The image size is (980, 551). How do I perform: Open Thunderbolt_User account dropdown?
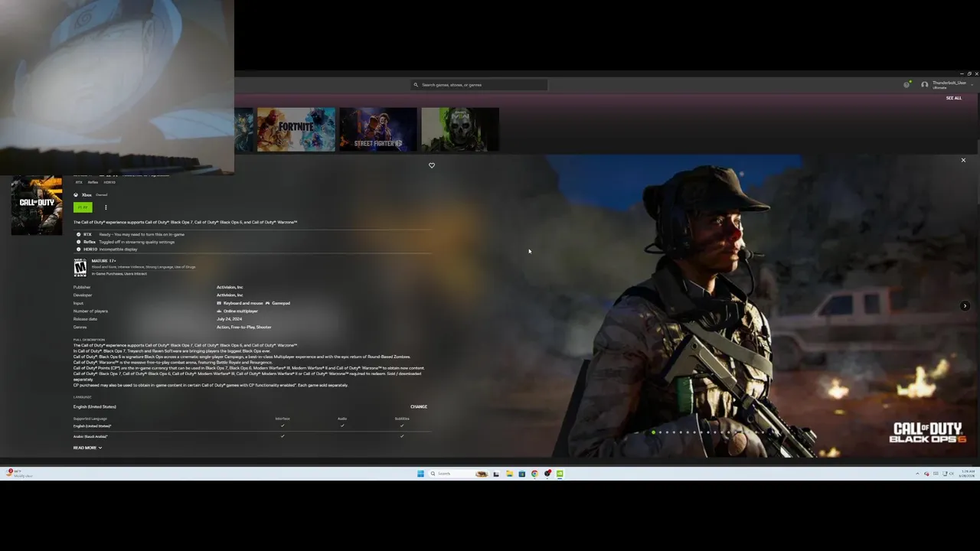coord(946,84)
